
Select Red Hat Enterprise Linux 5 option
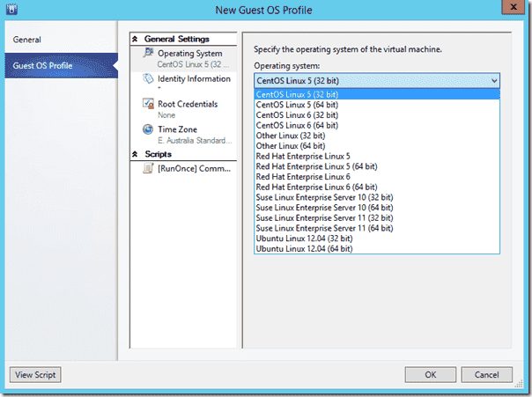377,156
